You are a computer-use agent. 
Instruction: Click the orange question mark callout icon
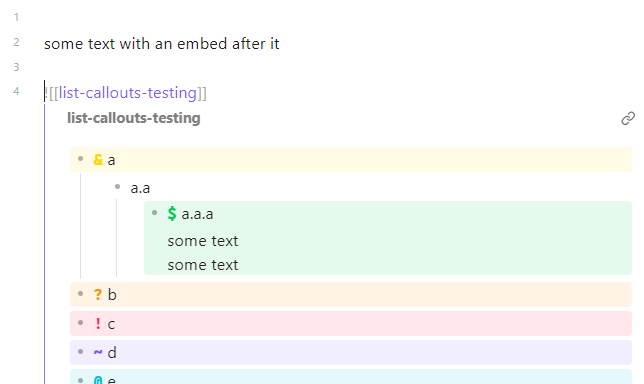[x=98, y=294]
